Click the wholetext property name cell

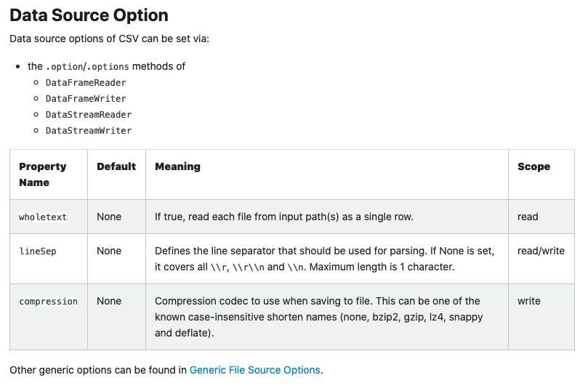pyautogui.click(x=43, y=217)
